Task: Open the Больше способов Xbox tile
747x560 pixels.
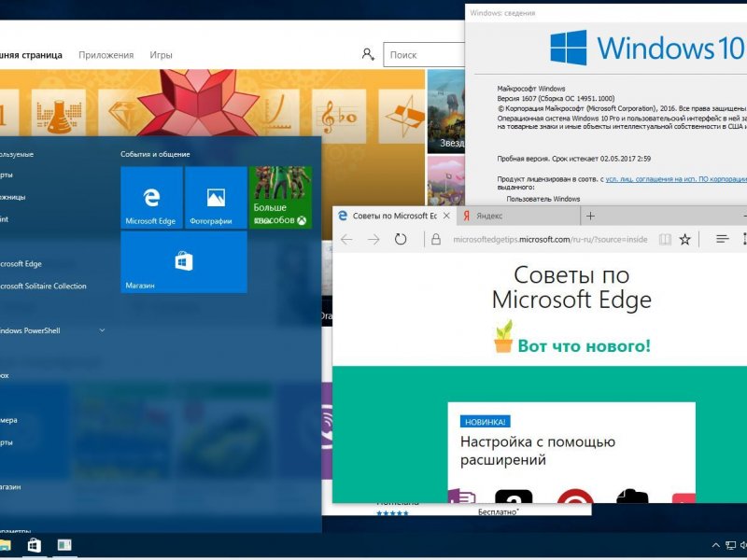Action: tap(280, 198)
